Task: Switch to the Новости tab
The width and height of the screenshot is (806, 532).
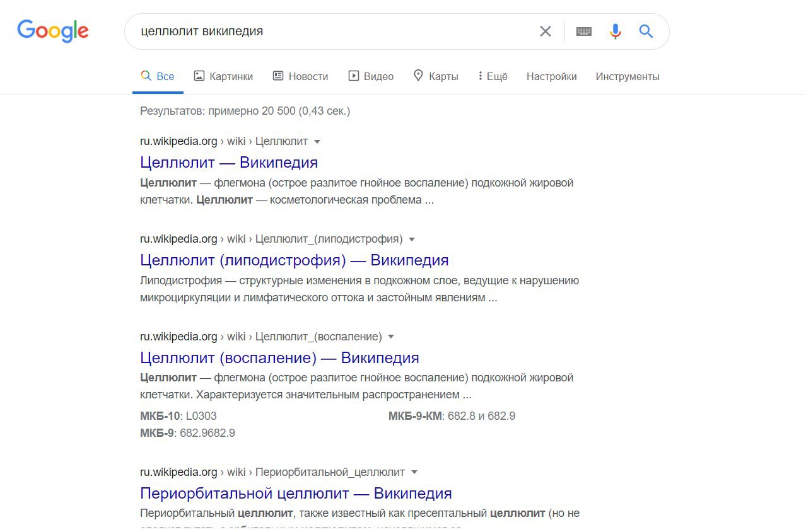Action: tap(300, 76)
